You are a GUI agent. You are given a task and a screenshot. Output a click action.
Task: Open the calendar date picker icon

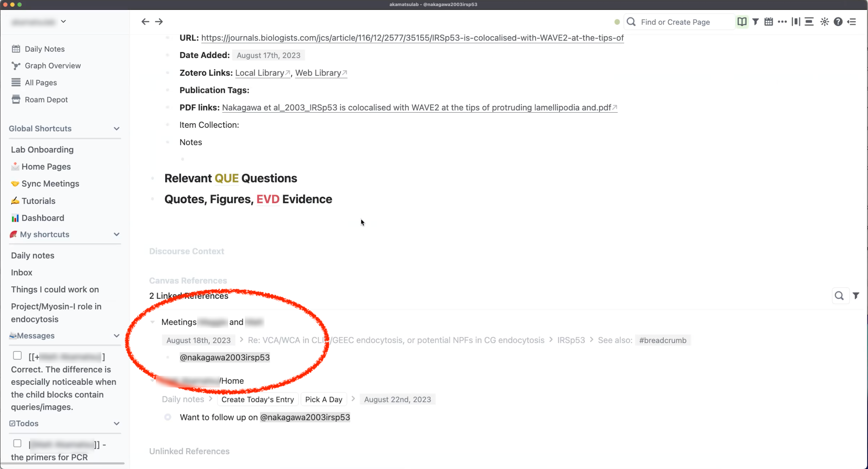click(x=769, y=22)
